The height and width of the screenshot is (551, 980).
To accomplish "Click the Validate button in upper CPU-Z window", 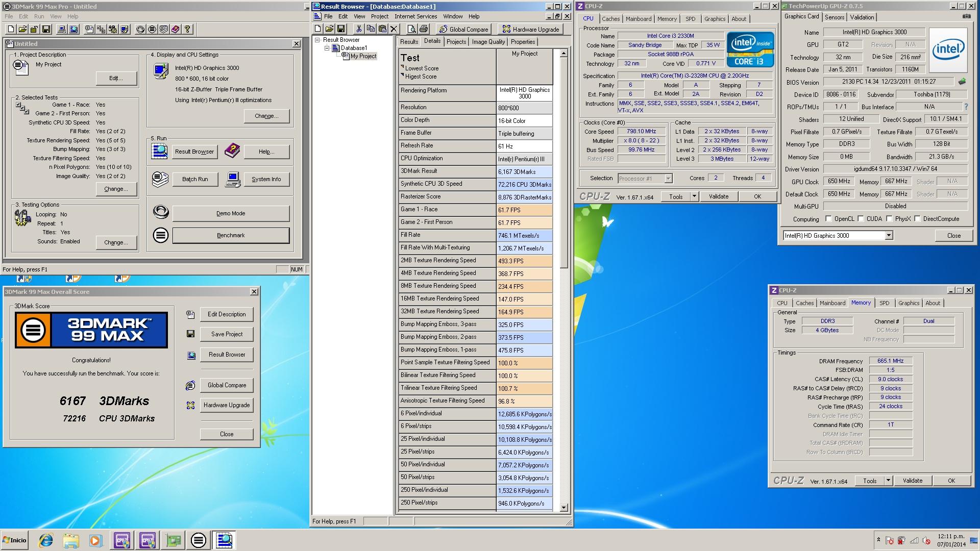I will tap(719, 196).
